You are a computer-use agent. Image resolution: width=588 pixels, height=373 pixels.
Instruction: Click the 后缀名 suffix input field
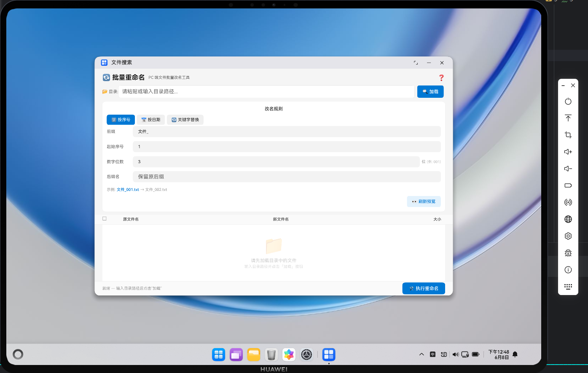(287, 177)
